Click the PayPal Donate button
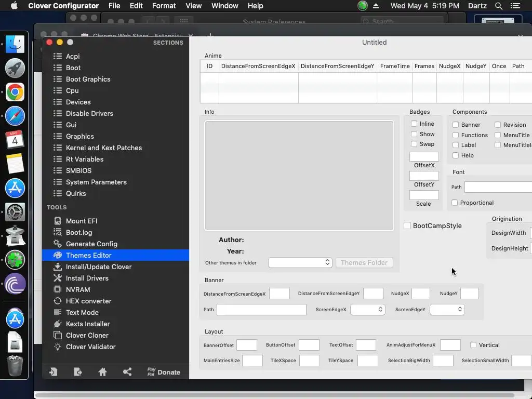Screen dimensions: 532x399 point(164,372)
